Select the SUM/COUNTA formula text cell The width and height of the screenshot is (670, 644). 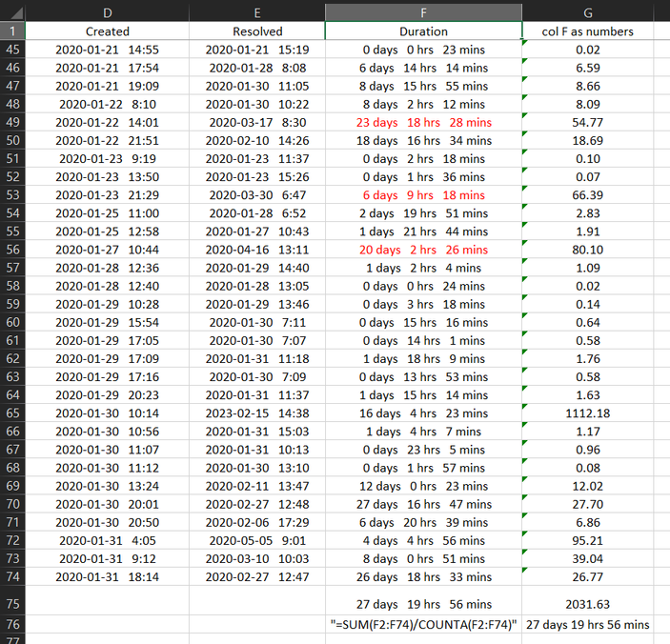[x=423, y=624]
